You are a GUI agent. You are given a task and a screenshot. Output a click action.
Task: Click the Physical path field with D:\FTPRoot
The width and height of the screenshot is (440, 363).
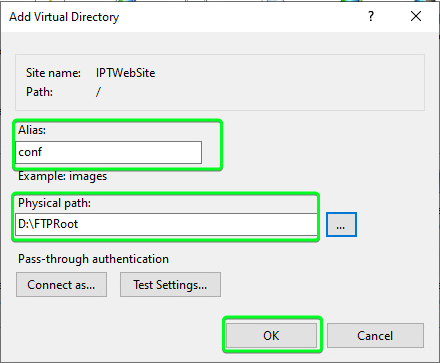click(x=166, y=224)
